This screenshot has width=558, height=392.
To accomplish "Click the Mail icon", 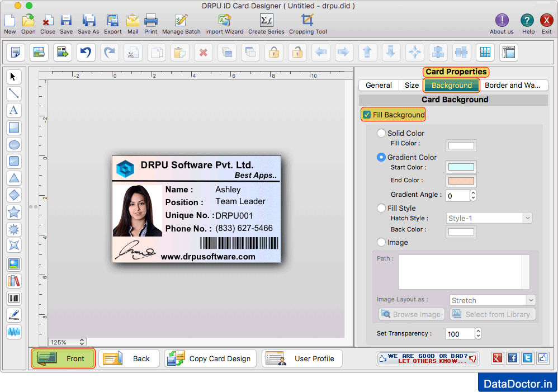I will click(133, 20).
